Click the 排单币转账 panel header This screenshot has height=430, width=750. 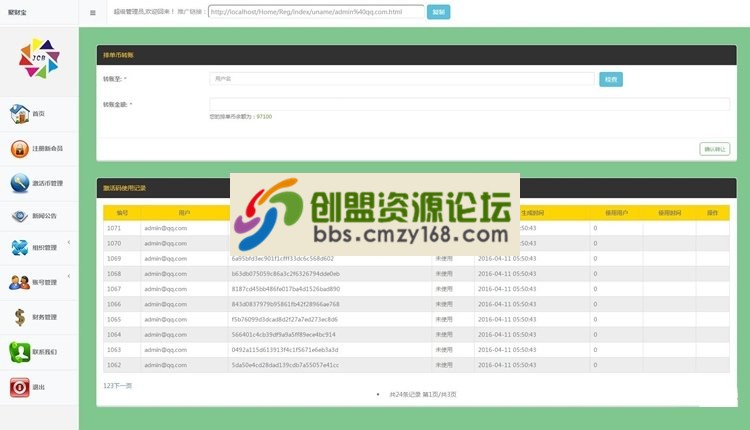coord(417,55)
